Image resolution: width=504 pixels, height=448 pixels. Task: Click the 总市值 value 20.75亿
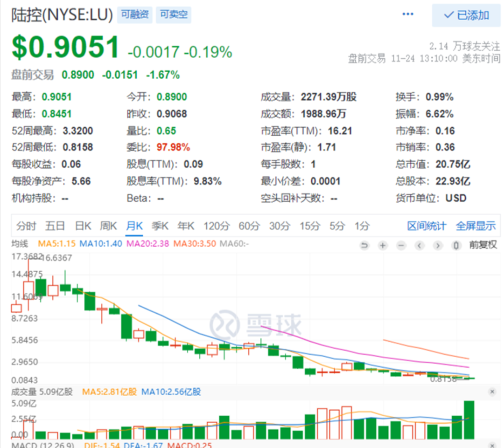tap(453, 164)
